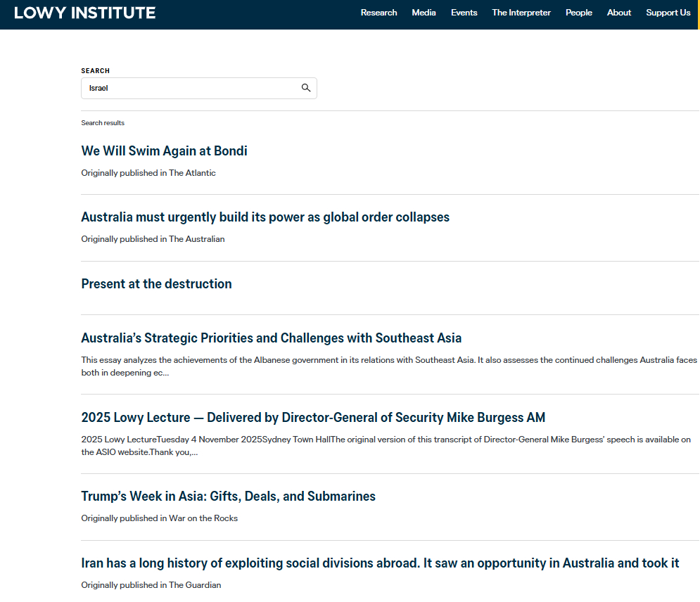Screen dimensions: 700x602
Task: Select People in the top navigation
Action: coord(578,13)
